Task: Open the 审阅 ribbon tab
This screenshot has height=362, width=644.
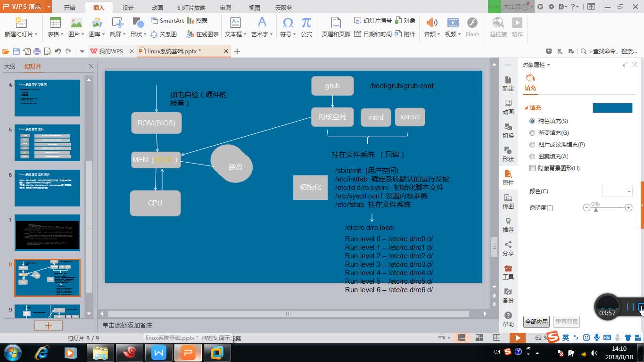Action: click(225, 8)
